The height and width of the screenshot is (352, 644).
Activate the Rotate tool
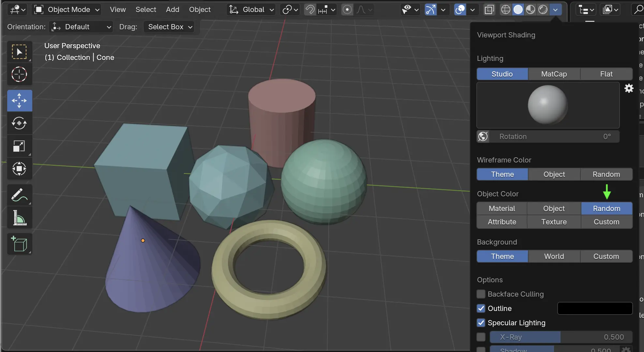point(19,123)
